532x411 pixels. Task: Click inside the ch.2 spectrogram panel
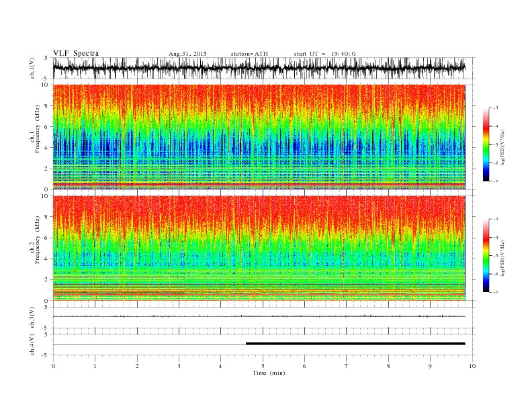point(259,248)
